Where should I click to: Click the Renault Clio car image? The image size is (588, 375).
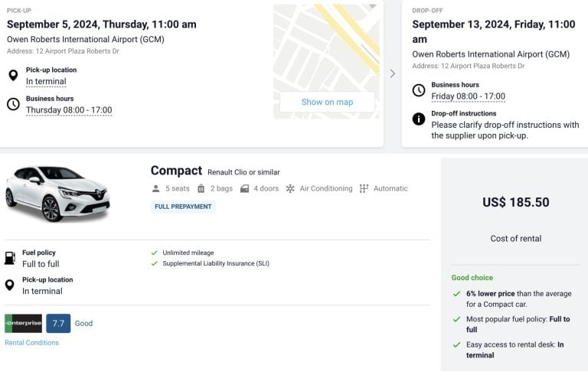coord(57,193)
